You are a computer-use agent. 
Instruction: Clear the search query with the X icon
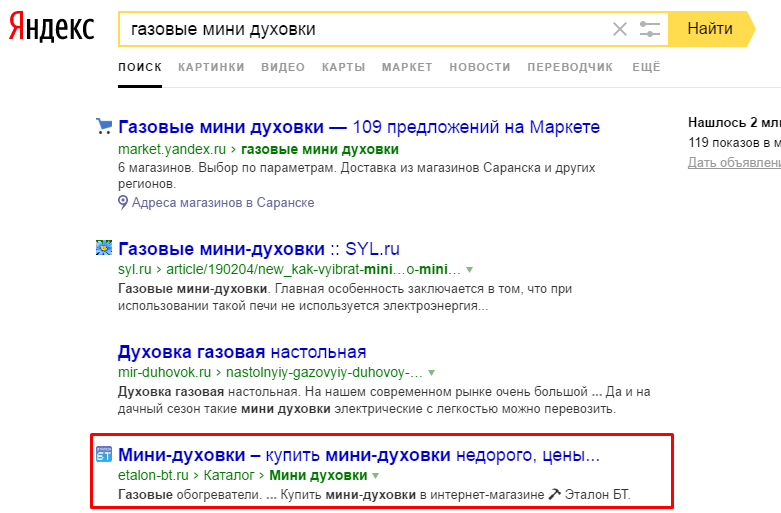click(620, 29)
